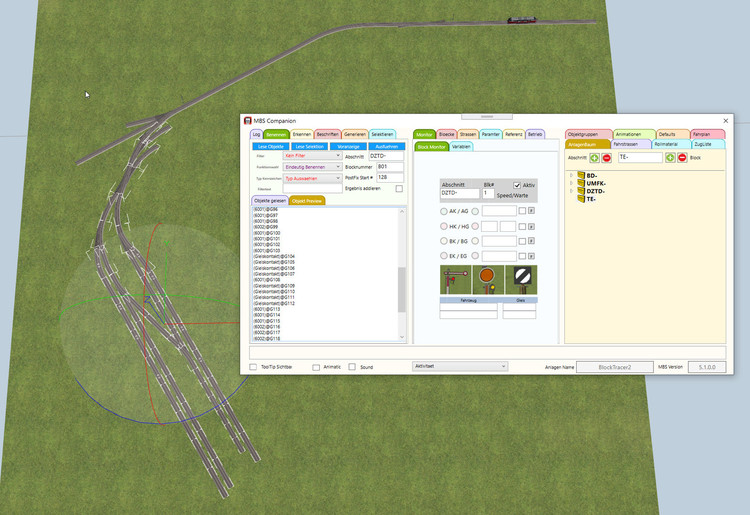Click the Blocknummer input field
The image size is (750, 515).
389,167
